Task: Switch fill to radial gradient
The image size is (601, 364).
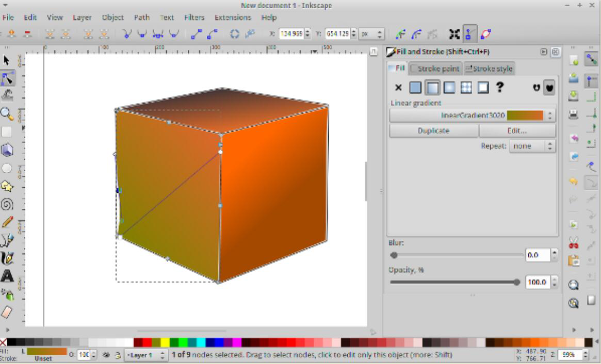Action: pyautogui.click(x=449, y=88)
